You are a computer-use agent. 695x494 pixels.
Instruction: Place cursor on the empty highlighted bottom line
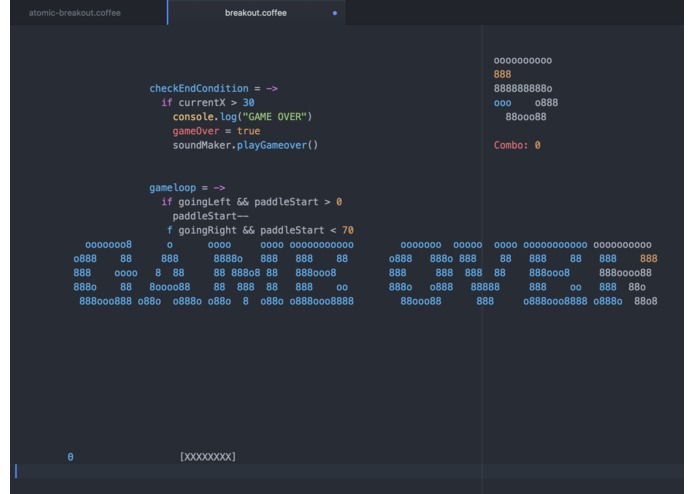coord(347,471)
